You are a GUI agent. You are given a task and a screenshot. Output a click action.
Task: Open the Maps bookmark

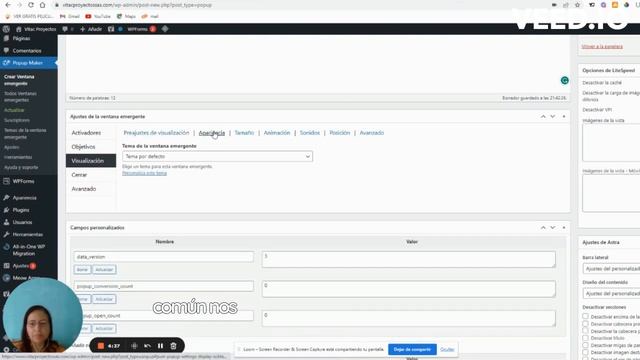tap(126, 16)
